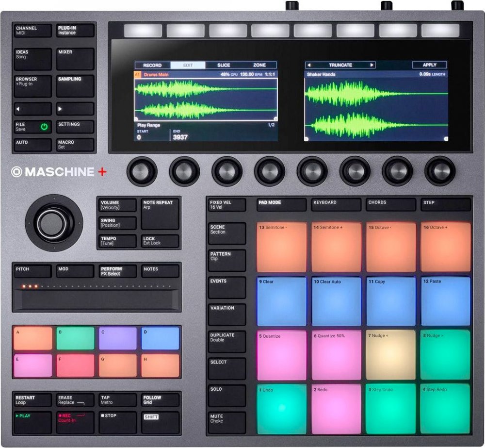Click the left arrow beside TRUNCATE
Viewport: 485px width, 448px height.
pyautogui.click(x=309, y=65)
